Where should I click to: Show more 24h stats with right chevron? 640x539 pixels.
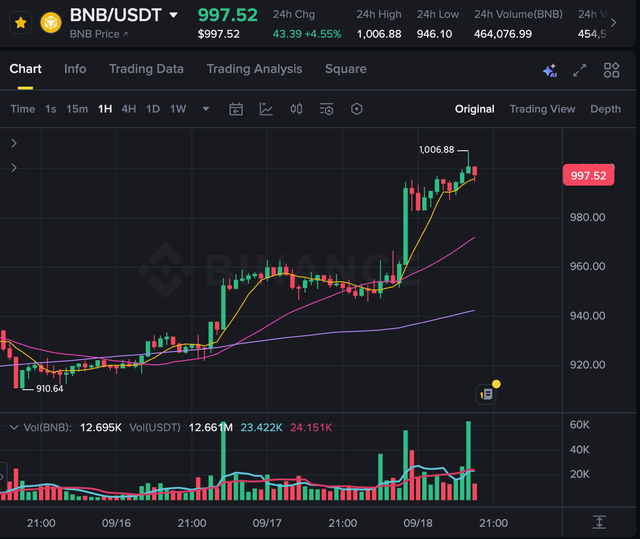[613, 23]
